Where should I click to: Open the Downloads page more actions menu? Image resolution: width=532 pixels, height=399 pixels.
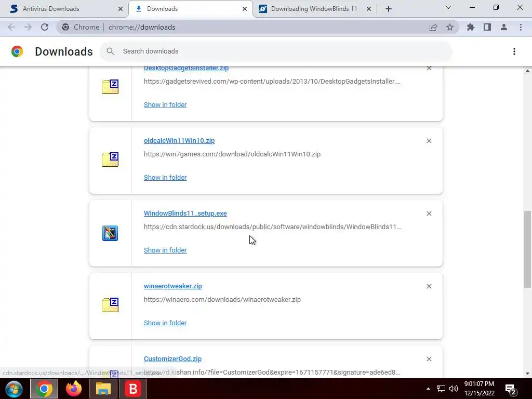pyautogui.click(x=514, y=51)
